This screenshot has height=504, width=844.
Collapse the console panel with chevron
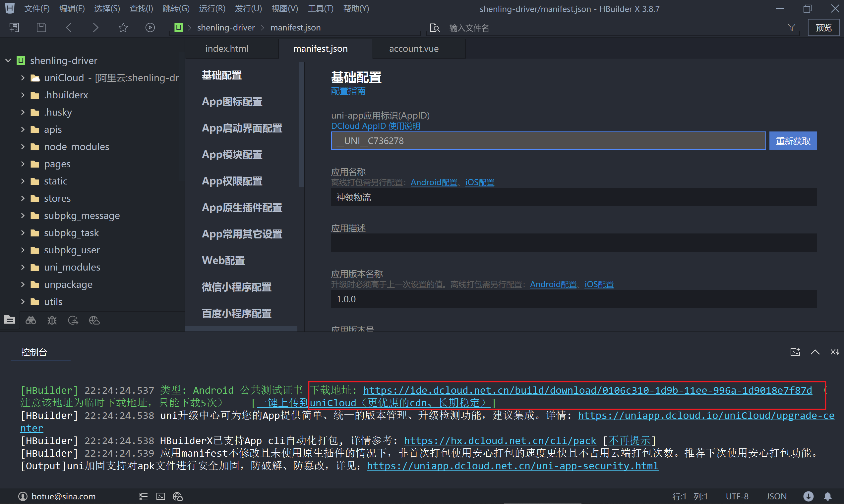point(815,352)
